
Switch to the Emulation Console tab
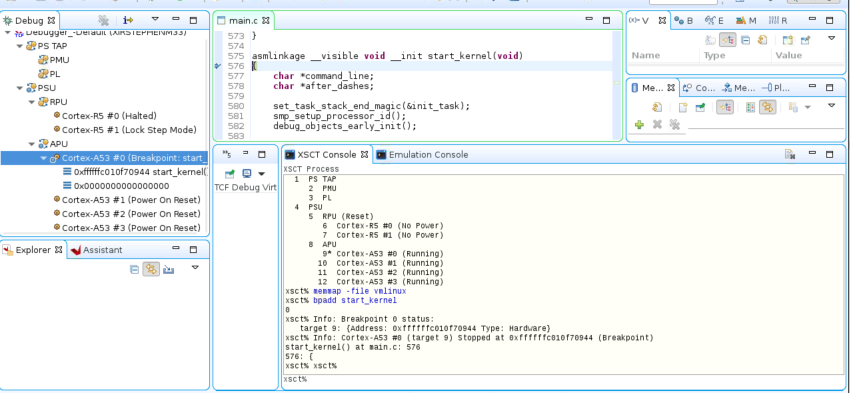(x=422, y=154)
